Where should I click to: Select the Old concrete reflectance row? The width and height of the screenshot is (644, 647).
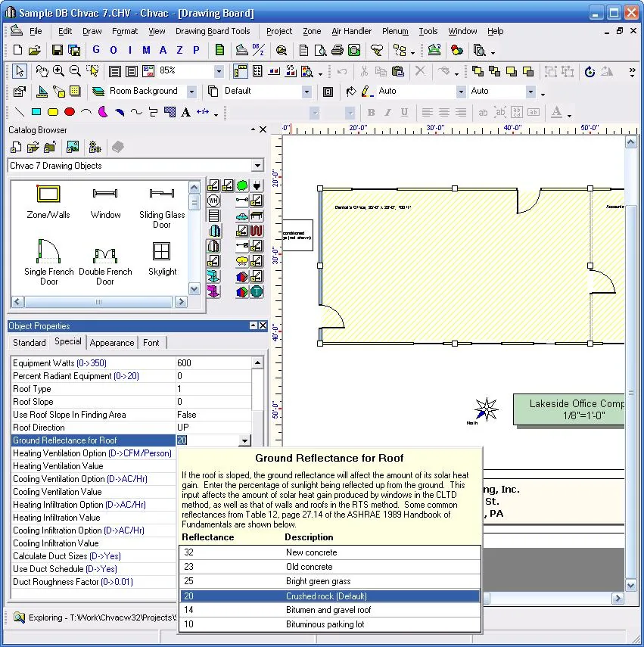coord(330,567)
